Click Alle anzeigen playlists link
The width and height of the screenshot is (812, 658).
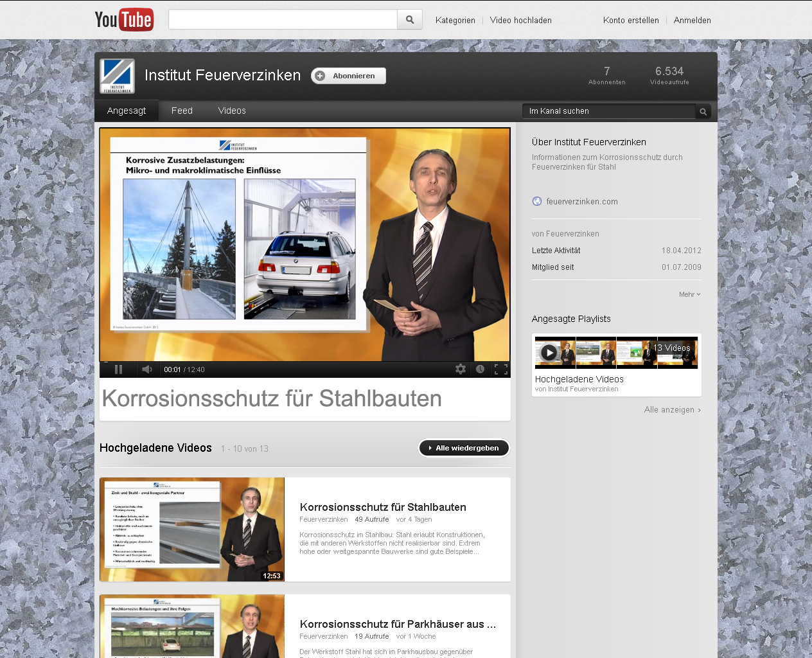coord(673,410)
